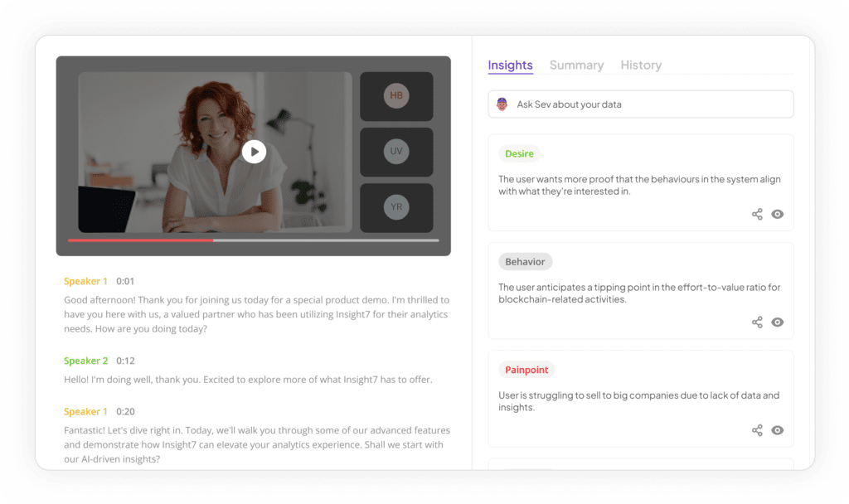This screenshot has width=849, height=504.
Task: Switch to the Summary tab
Action: click(576, 65)
